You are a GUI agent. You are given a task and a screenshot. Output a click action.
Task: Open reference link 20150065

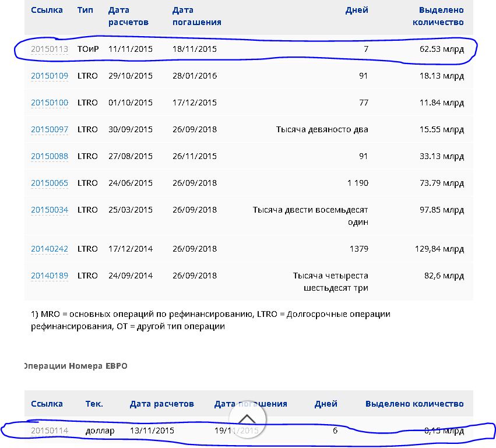(50, 183)
